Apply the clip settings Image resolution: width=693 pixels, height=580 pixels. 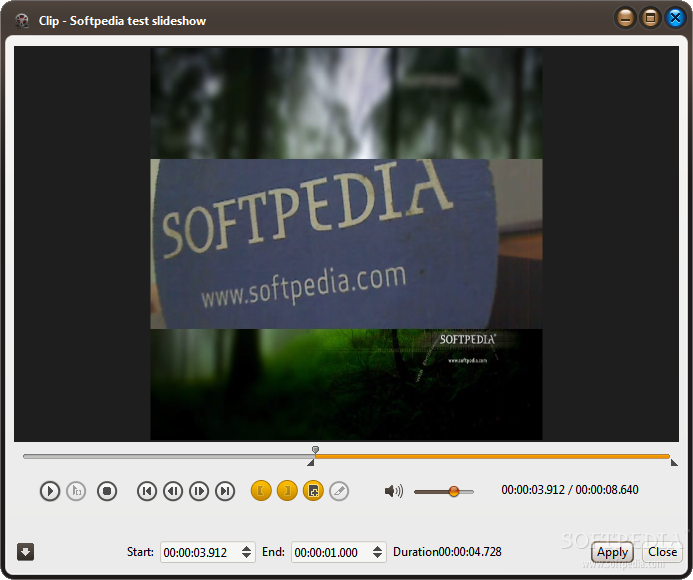pyautogui.click(x=612, y=552)
